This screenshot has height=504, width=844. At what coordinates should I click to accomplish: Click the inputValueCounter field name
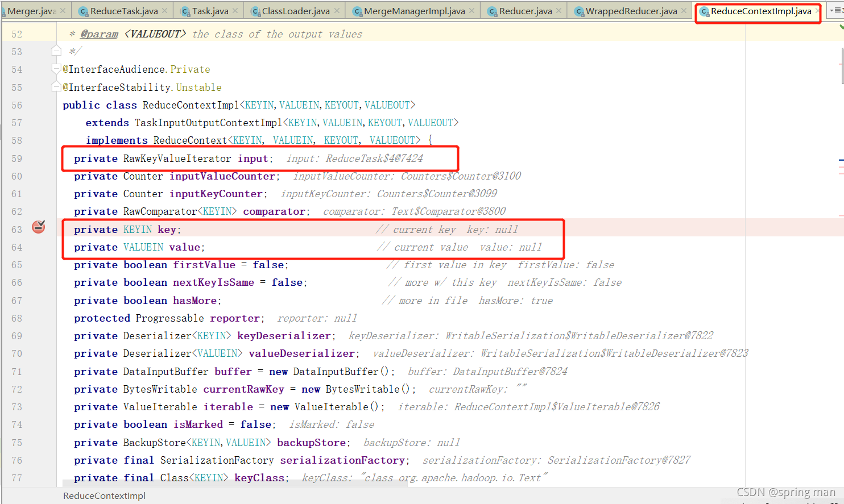(222, 176)
